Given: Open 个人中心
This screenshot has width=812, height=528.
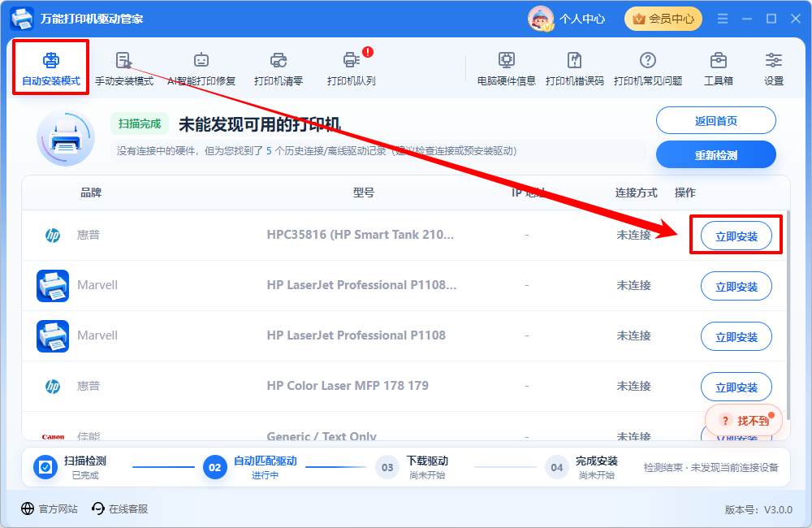Looking at the screenshot, I should 582,19.
